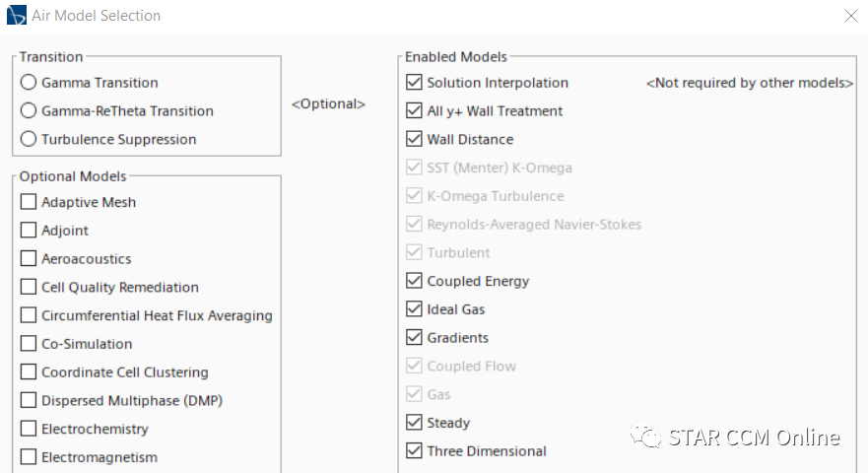Deselect Coupled Energy model checkbox
This screenshot has width=868, height=473.
[x=414, y=282]
